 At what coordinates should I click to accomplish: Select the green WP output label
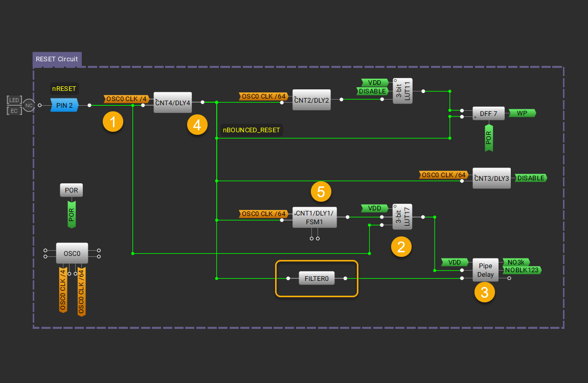coord(522,113)
